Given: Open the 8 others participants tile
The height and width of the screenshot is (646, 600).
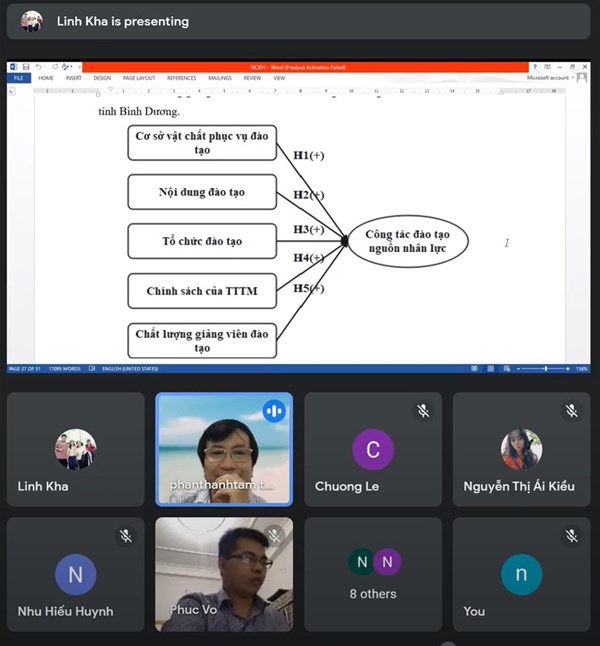Looking at the screenshot, I should pos(373,574).
